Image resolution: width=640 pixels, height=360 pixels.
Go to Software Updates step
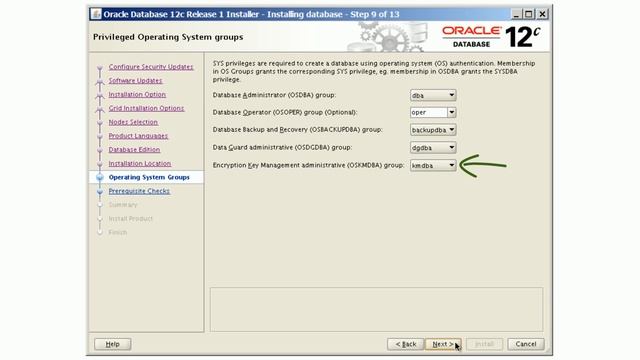[136, 80]
